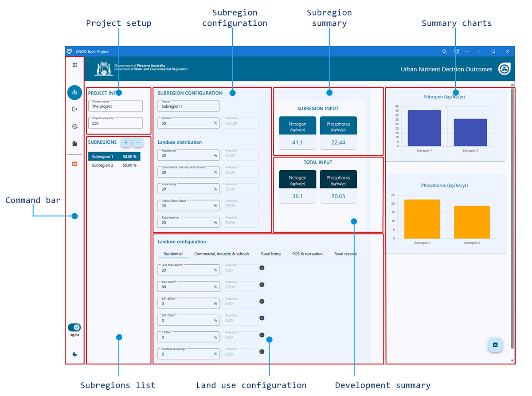Add a subregion with the plus button
532x396 pixels.
click(126, 142)
